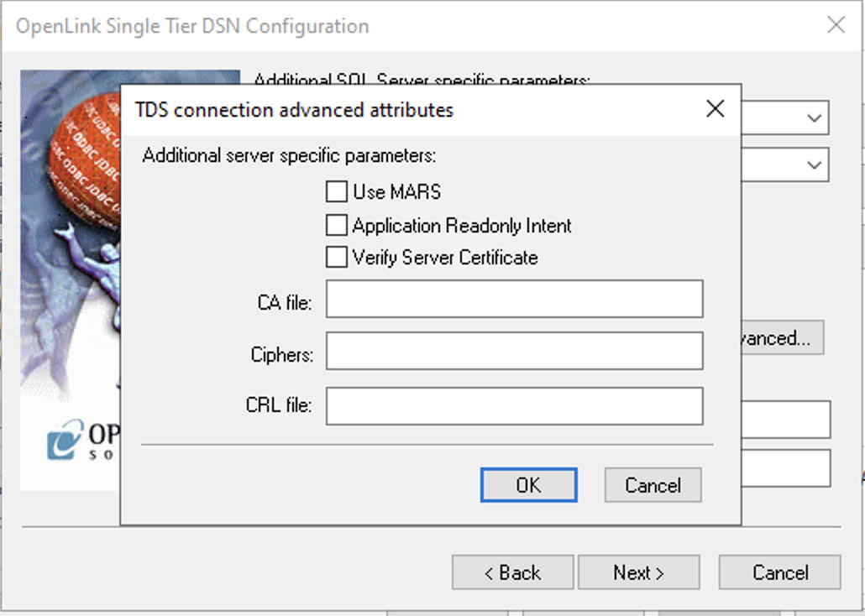865x616 pixels.
Task: Click the wizard's bottom Cancel button
Action: pyautogui.click(x=778, y=572)
